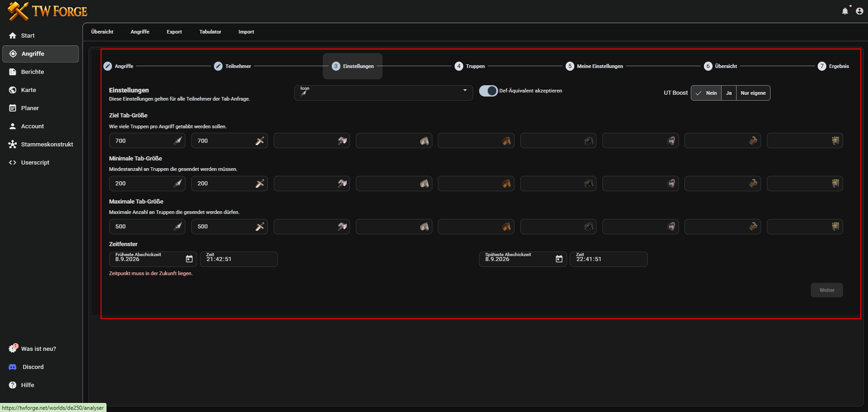The width and height of the screenshot is (868, 412).
Task: Click ram icon in Ziel Tab-Größe row
Action: (671, 141)
